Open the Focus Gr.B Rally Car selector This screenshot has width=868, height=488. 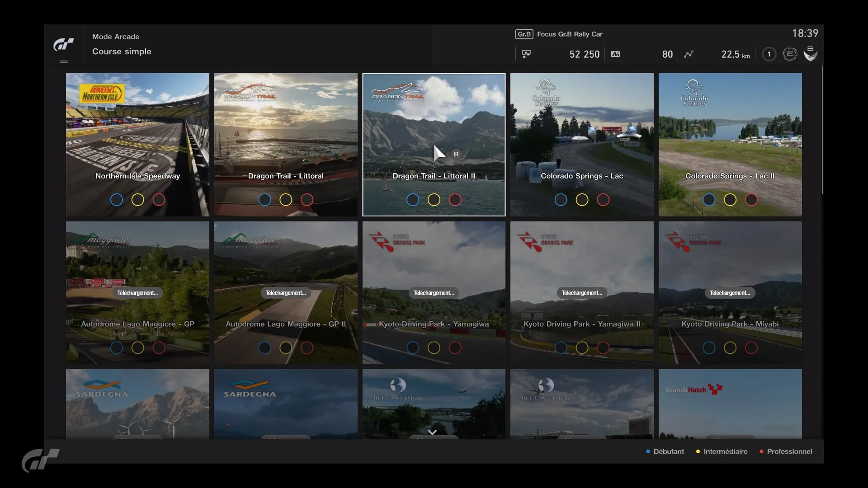(569, 34)
